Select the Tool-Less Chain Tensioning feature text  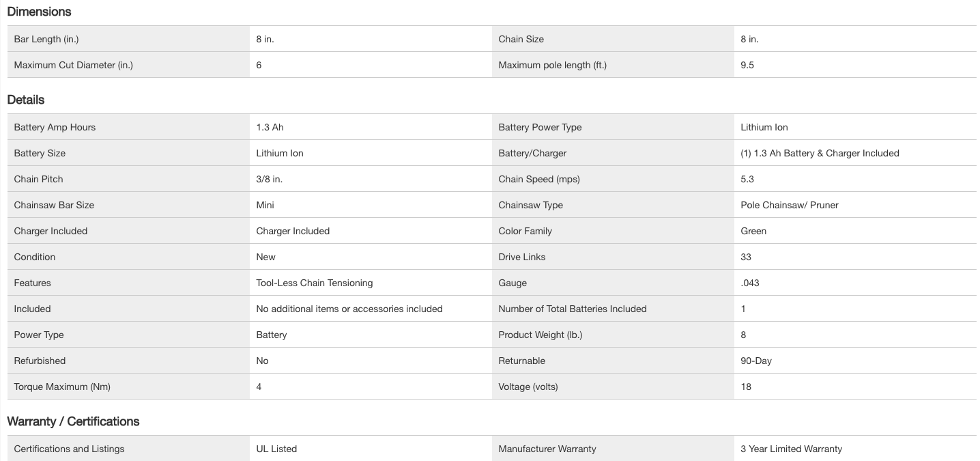(315, 283)
